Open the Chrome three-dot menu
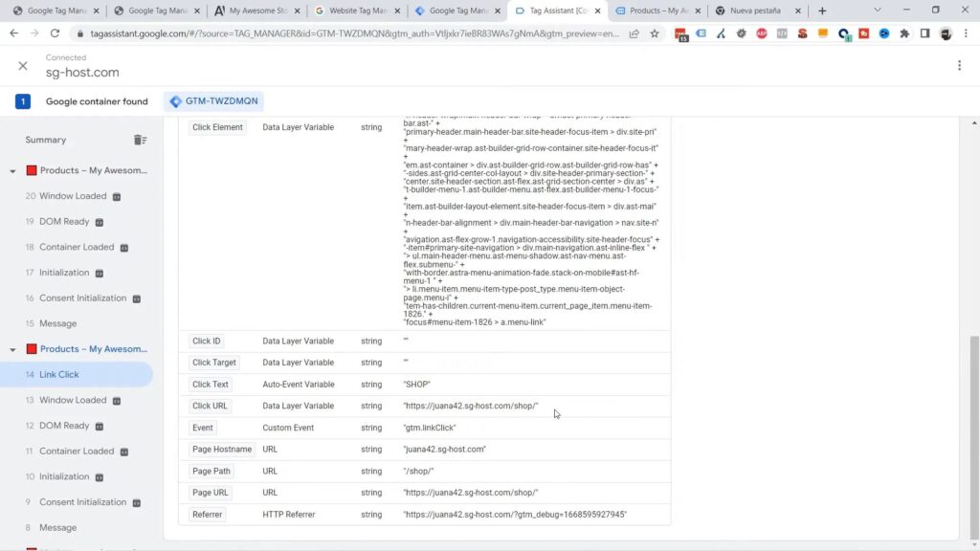This screenshot has width=980, height=551. (x=967, y=33)
